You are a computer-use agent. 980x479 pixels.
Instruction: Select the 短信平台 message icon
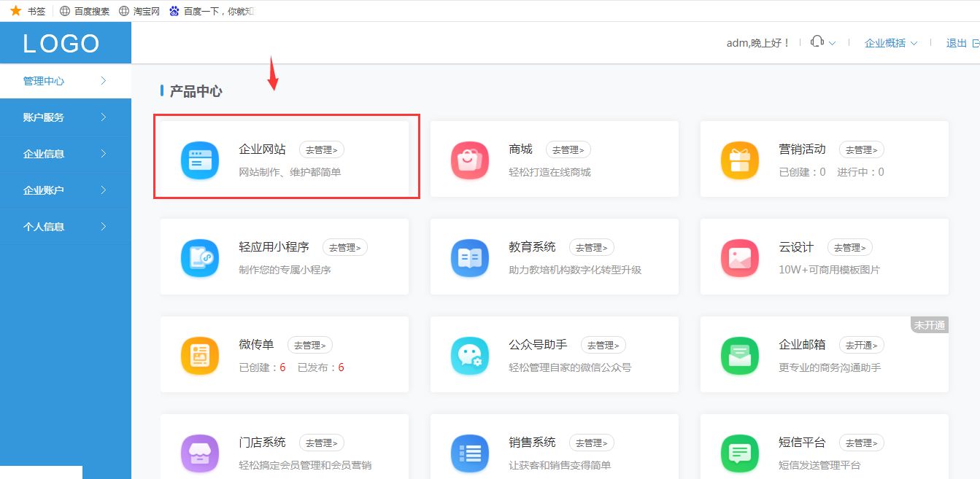tap(739, 453)
